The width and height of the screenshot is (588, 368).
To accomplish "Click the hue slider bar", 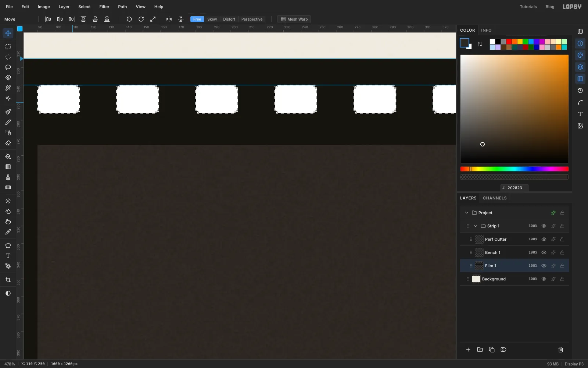I will coord(514,169).
